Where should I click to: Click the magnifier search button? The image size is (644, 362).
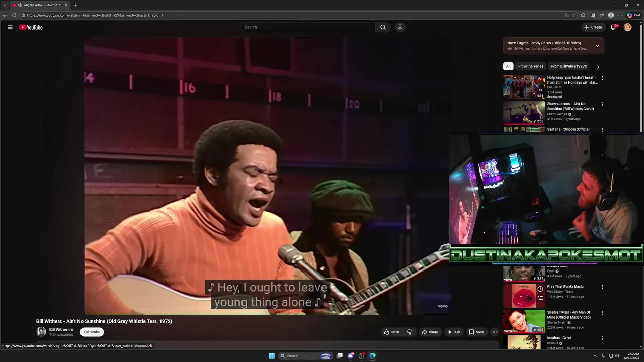point(383,27)
